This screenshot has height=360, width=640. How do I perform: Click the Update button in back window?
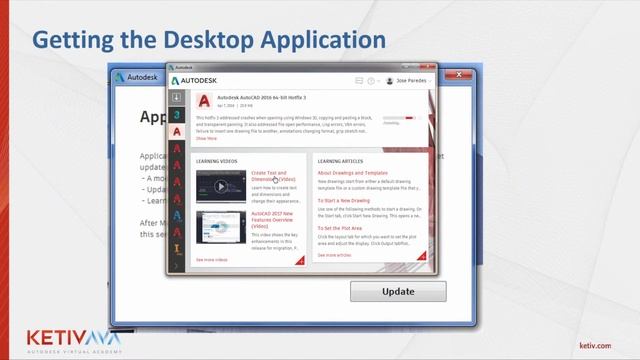[398, 291]
